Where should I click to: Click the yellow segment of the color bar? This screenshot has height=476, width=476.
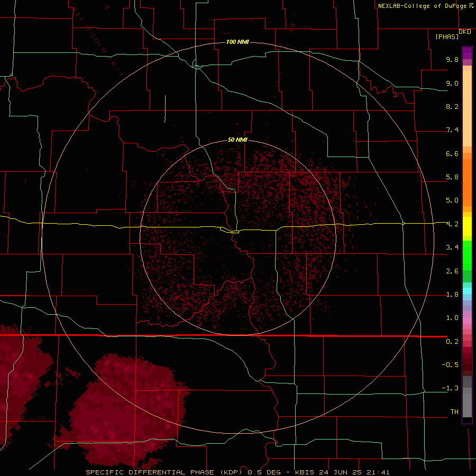click(x=467, y=226)
